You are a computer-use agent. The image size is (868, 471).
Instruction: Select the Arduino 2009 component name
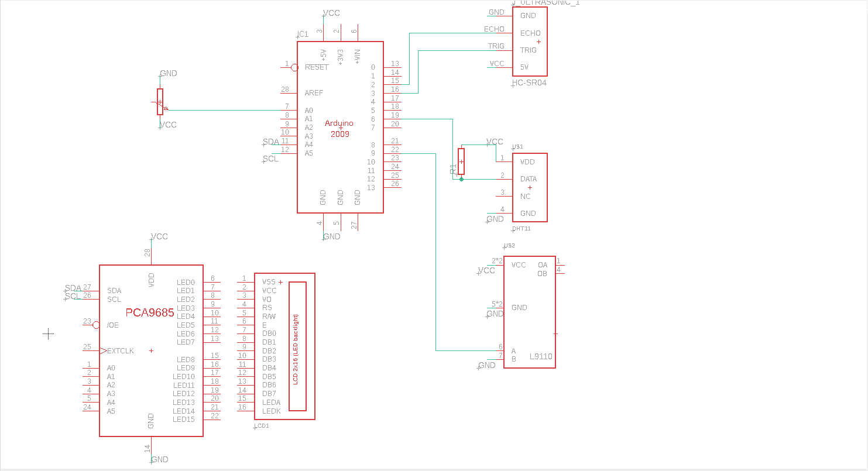340,129
